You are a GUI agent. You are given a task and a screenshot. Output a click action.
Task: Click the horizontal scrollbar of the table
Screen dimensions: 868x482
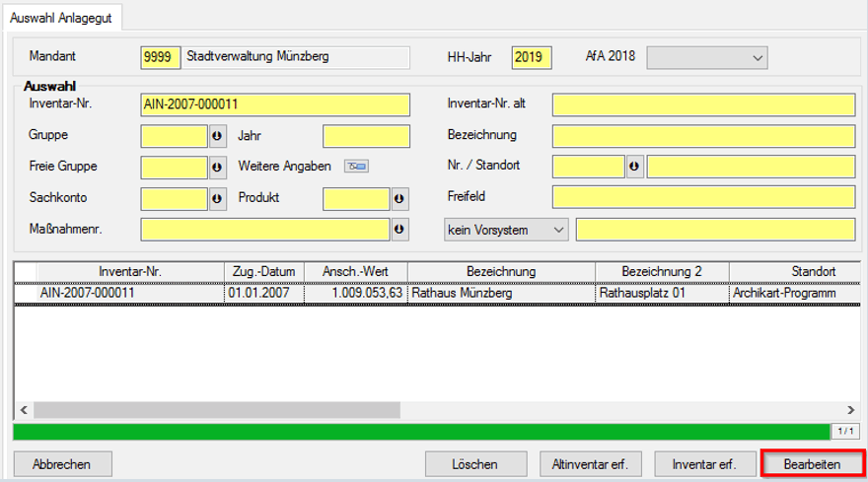coord(217,409)
